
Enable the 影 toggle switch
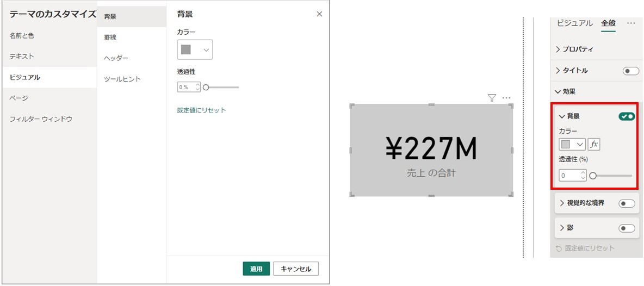[627, 228]
